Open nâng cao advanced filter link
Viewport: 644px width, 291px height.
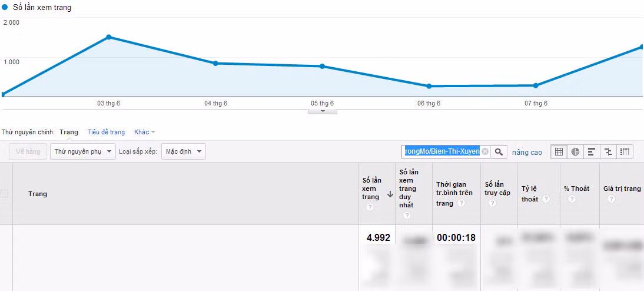pos(527,153)
